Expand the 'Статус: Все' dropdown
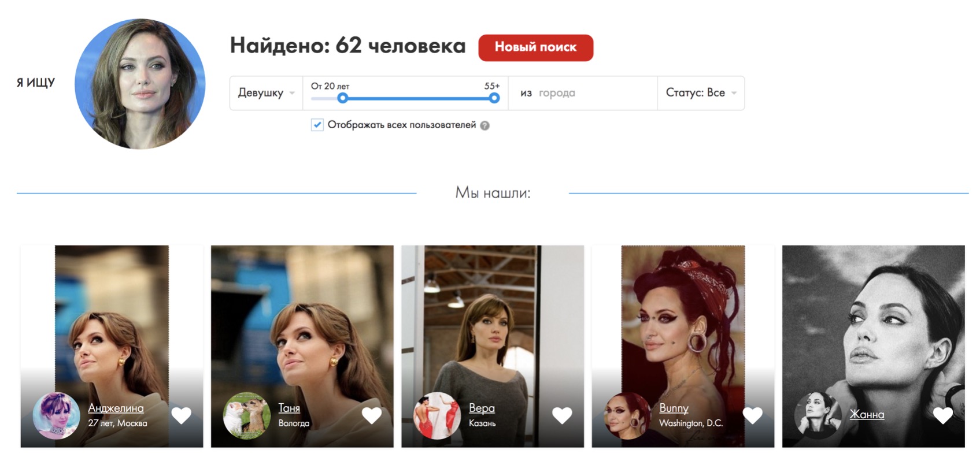 [701, 93]
